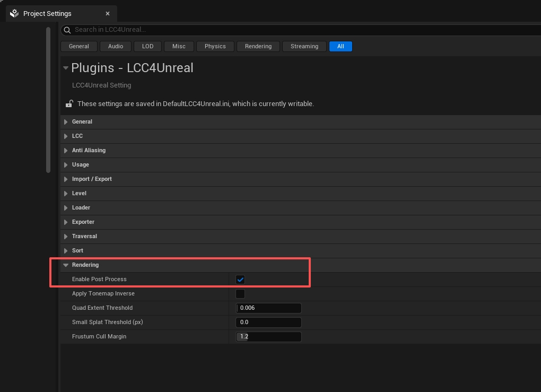
Task: Close the Project Settings tab
Action: (x=108, y=13)
